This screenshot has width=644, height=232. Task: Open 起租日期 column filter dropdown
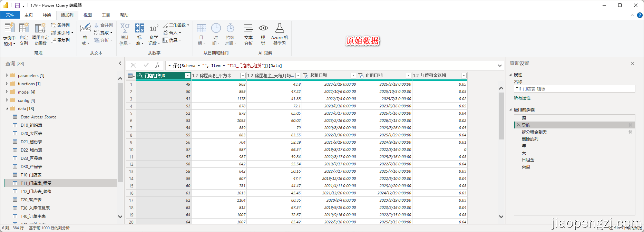pyautogui.click(x=353, y=76)
